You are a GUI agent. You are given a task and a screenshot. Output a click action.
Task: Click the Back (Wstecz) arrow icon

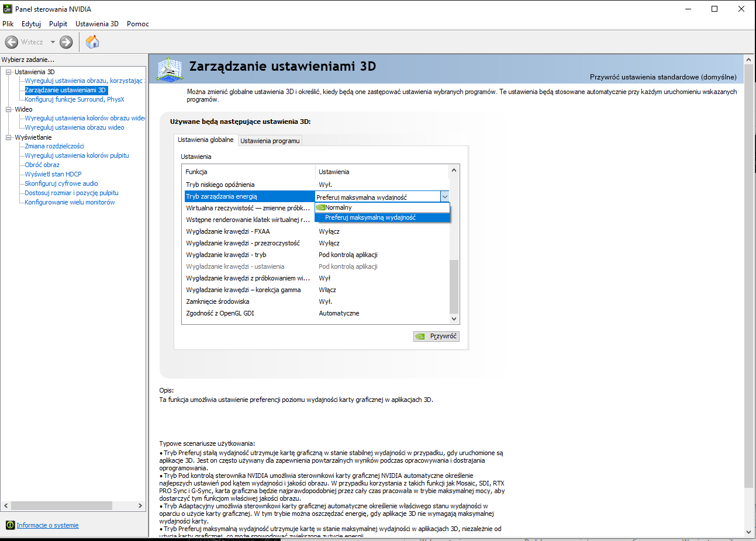click(x=12, y=42)
